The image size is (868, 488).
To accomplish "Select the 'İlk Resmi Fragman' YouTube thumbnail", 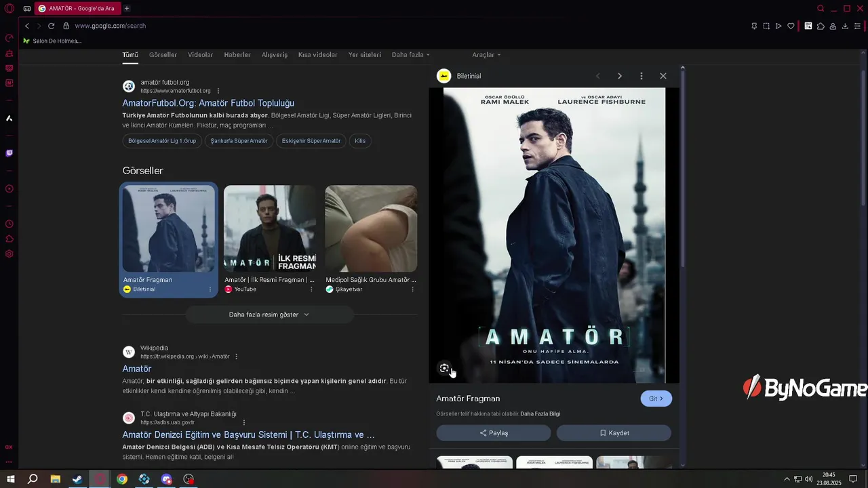I will coord(270,228).
